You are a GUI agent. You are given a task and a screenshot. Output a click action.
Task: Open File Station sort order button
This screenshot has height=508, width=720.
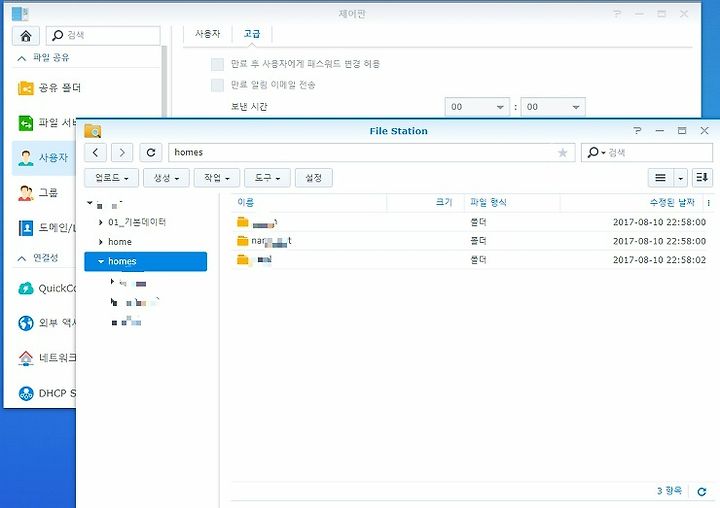click(x=702, y=178)
